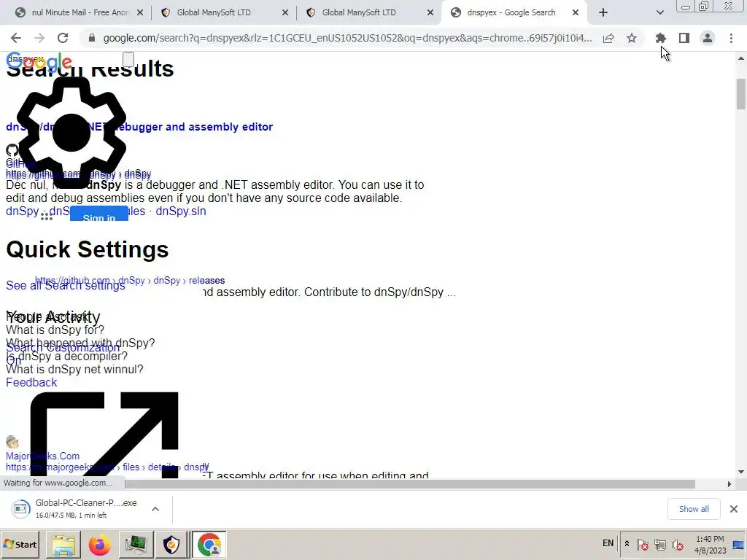Screen dimensions: 747x560
Task: Toggle the browser side panel
Action: 684,38
